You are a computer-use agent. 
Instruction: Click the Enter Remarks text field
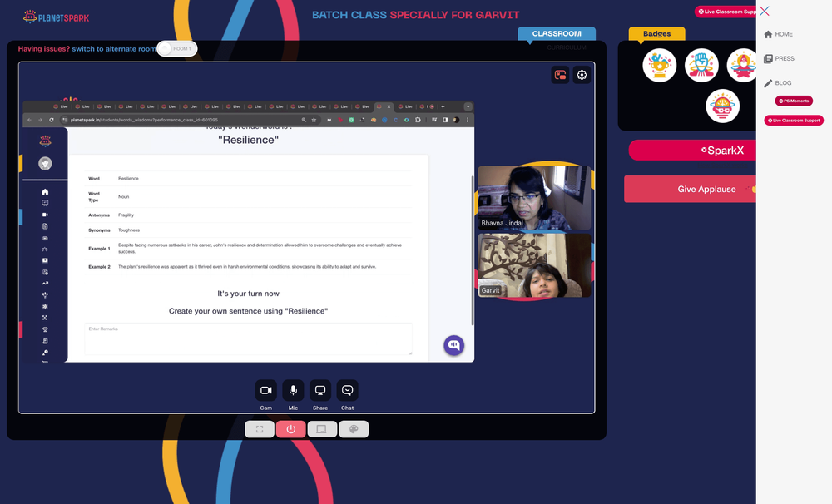pos(248,338)
